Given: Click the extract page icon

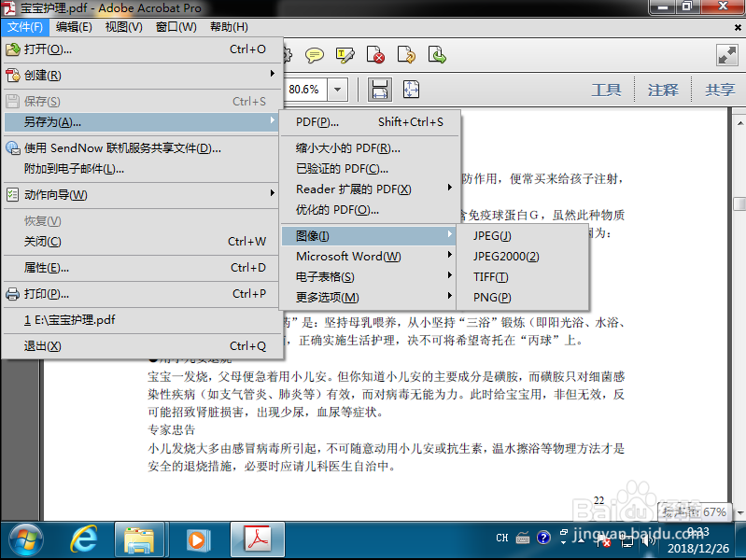Looking at the screenshot, I should coord(406,55).
